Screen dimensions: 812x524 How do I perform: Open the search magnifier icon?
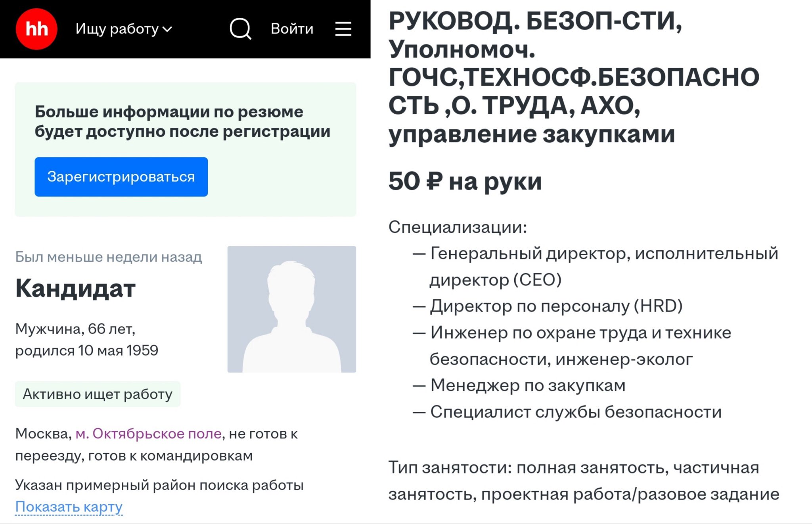240,29
